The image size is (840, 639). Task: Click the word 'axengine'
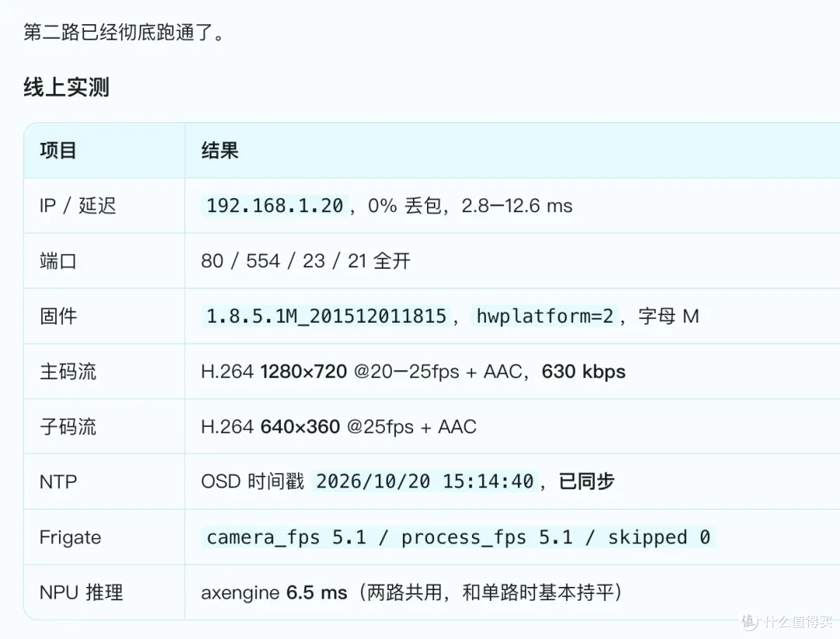[240, 593]
